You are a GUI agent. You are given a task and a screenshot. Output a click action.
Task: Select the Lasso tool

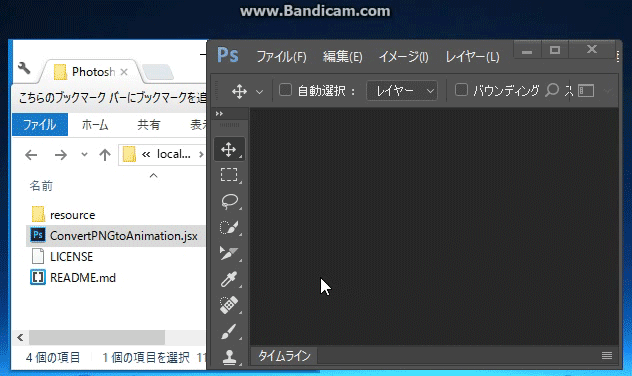[x=229, y=201]
